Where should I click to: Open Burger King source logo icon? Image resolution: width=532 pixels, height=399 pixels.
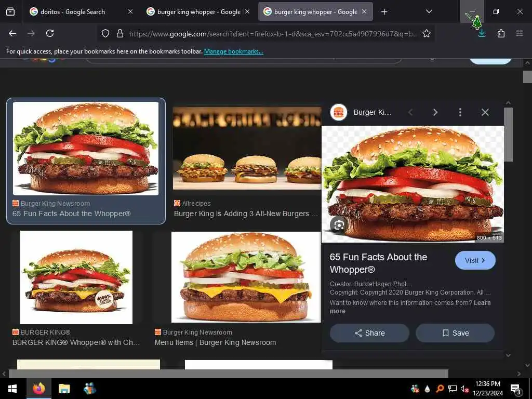pos(339,112)
